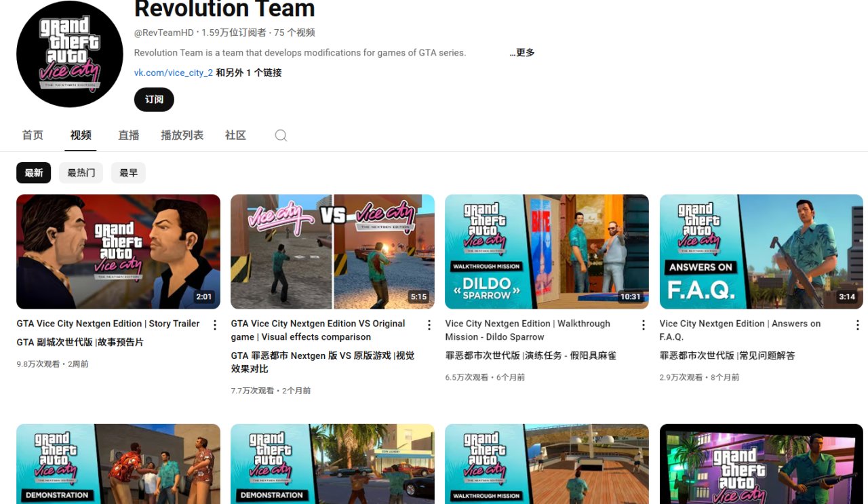
Task: Sort videos by 最早
Action: click(x=129, y=173)
